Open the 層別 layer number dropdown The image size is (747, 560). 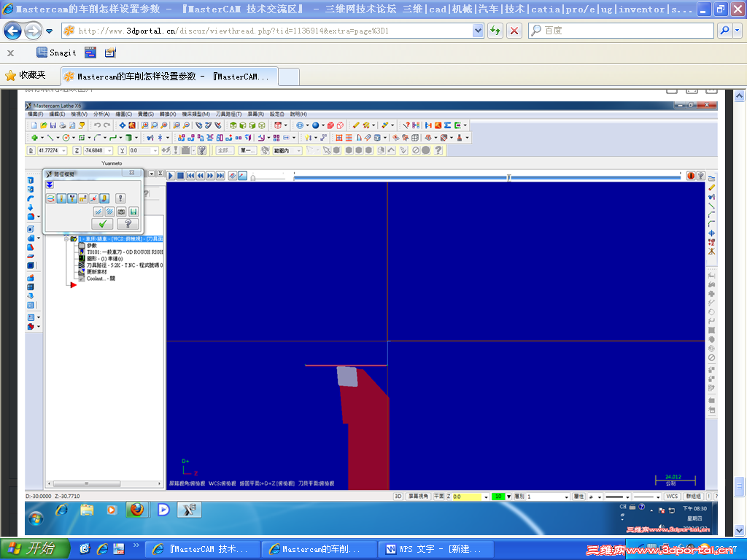click(566, 496)
